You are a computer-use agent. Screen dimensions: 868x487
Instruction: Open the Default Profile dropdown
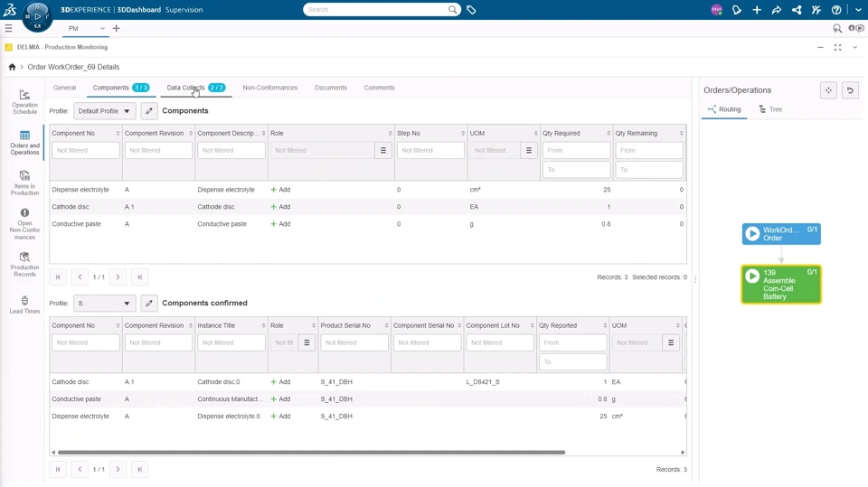pos(104,110)
